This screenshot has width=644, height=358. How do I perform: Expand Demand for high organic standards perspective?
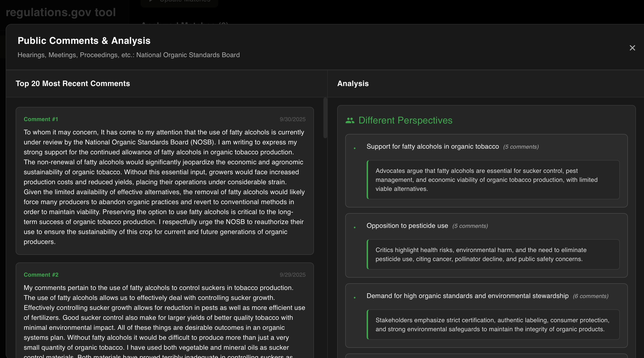pos(467,296)
